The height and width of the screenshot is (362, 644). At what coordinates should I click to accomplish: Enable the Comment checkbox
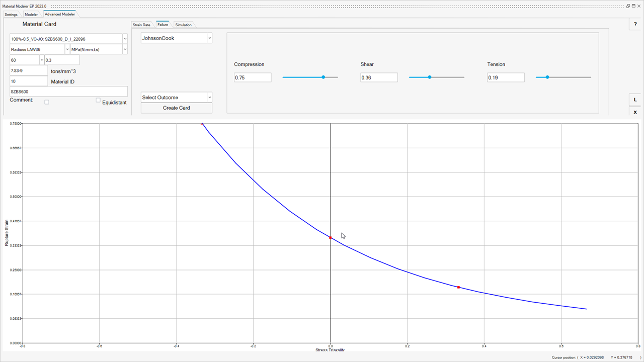[47, 102]
